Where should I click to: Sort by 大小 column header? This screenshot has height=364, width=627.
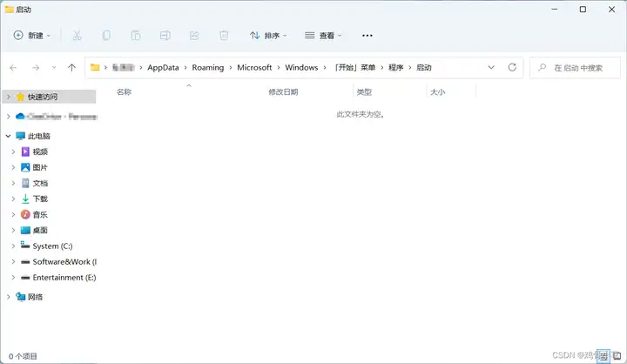coord(437,92)
